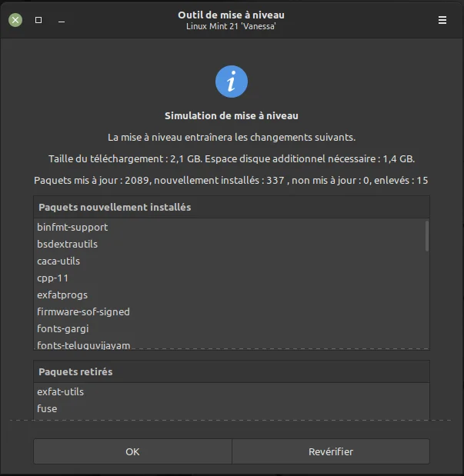Screen dimensions: 464x476
Task: Click the 'Paquets nouvellement installés' column header
Action: [x=232, y=207]
